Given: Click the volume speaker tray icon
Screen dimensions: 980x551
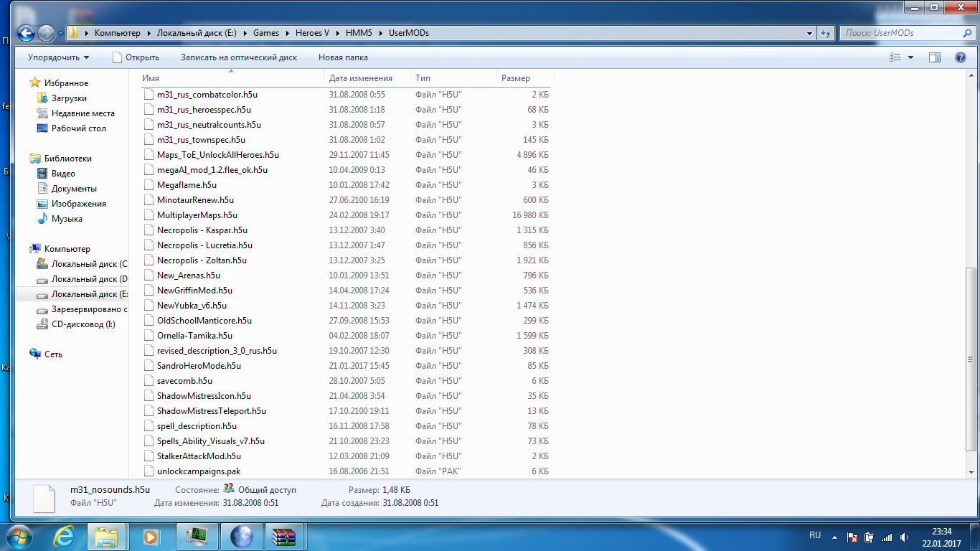Looking at the screenshot, I should [x=905, y=537].
